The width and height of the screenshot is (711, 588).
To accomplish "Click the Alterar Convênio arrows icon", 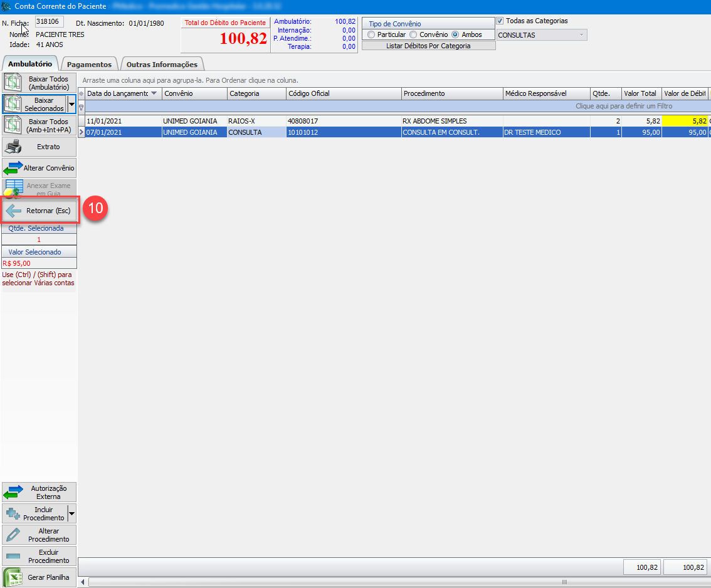I will coord(13,168).
